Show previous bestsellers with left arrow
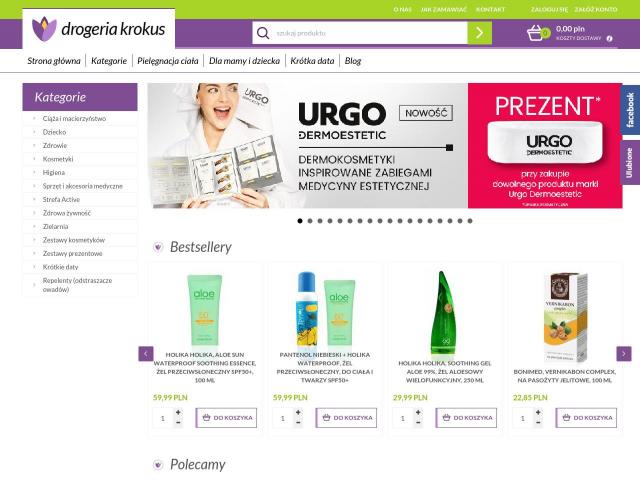The height and width of the screenshot is (480, 640). [146, 353]
